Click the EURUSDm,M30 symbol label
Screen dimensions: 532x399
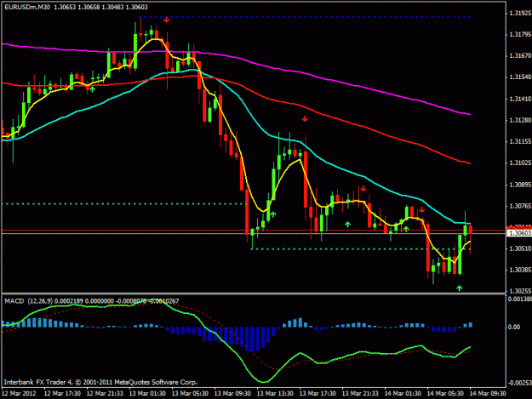point(26,7)
